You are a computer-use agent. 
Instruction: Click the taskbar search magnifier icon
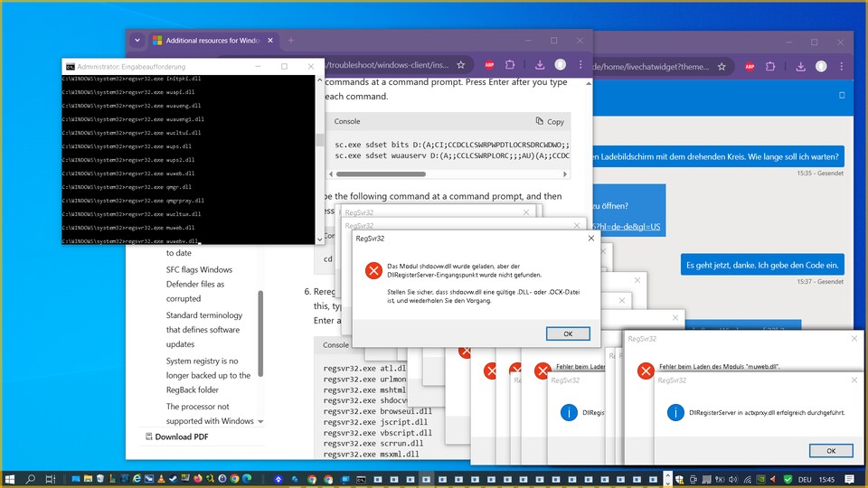click(30, 479)
